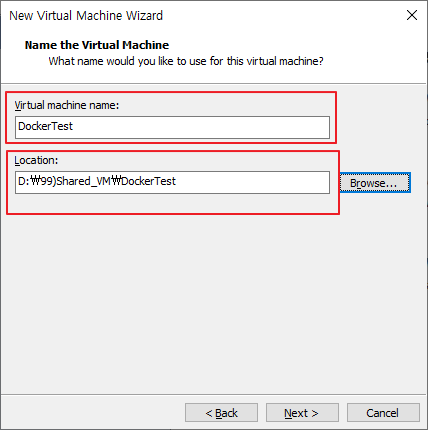The width and height of the screenshot is (428, 430).
Task: Select the 'Location:' label
Action: point(36,160)
